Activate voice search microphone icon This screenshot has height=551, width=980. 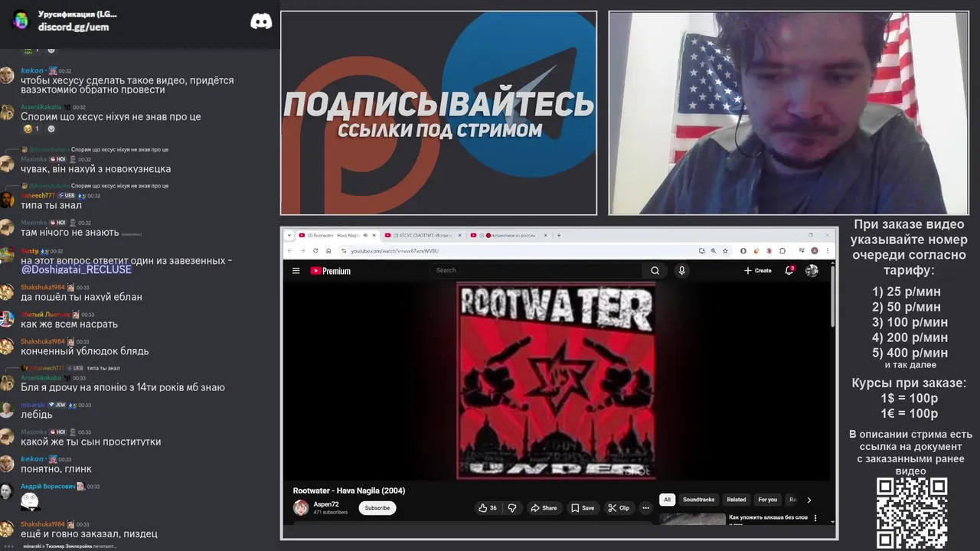pos(681,270)
